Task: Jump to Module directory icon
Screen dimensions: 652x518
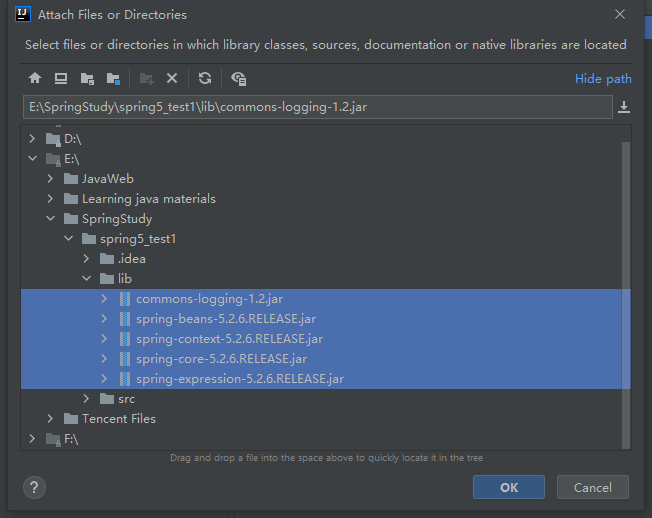Action: 113,78
